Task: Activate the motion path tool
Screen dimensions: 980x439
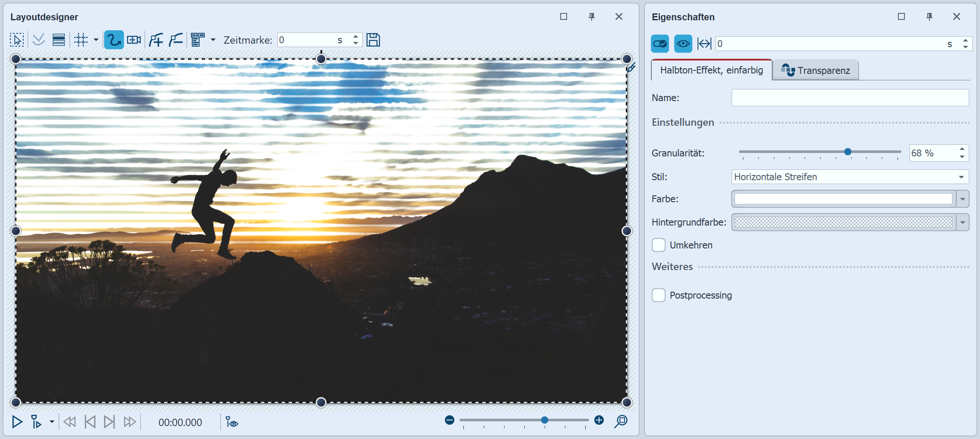Action: (114, 40)
